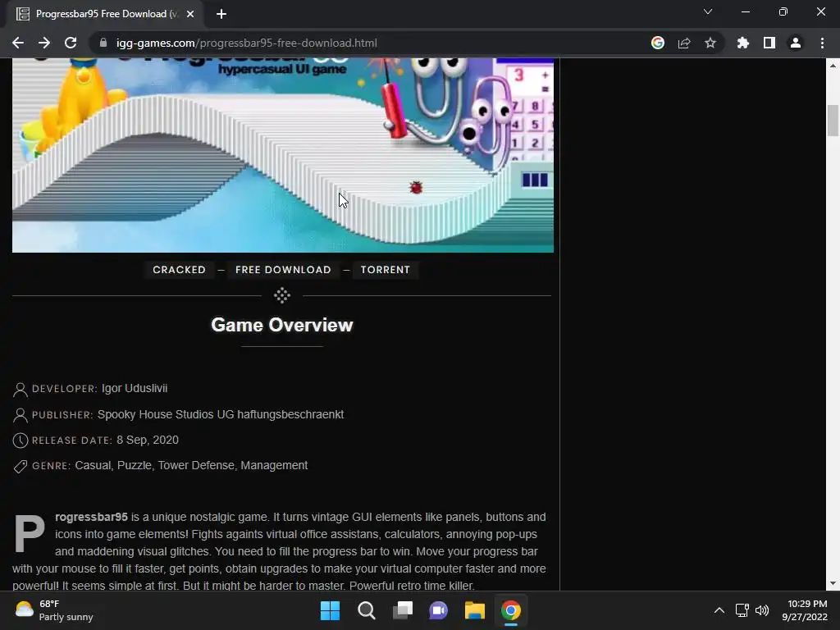Click the Game Overview heading
The image size is (840, 630).
coord(282,325)
